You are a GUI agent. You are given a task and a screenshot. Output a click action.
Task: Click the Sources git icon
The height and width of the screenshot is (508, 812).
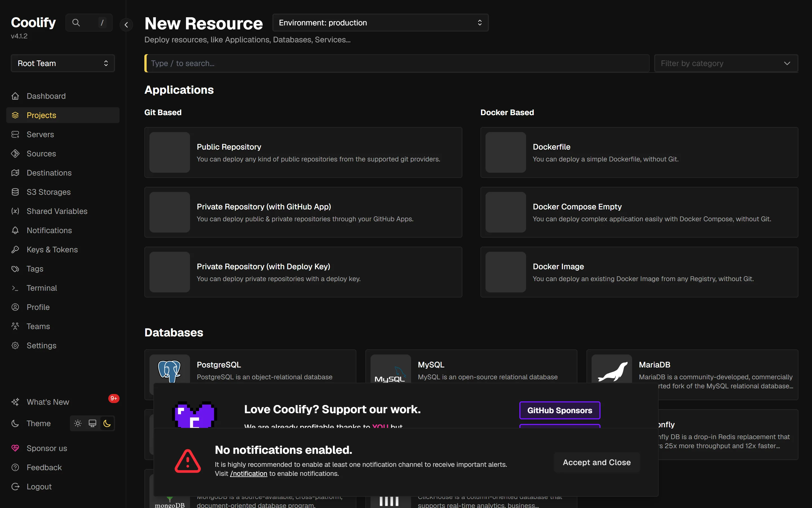click(15, 154)
